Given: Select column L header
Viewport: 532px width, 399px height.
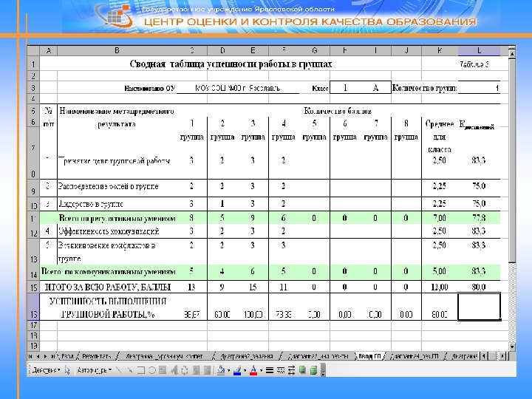Looking at the screenshot, I should point(479,50).
